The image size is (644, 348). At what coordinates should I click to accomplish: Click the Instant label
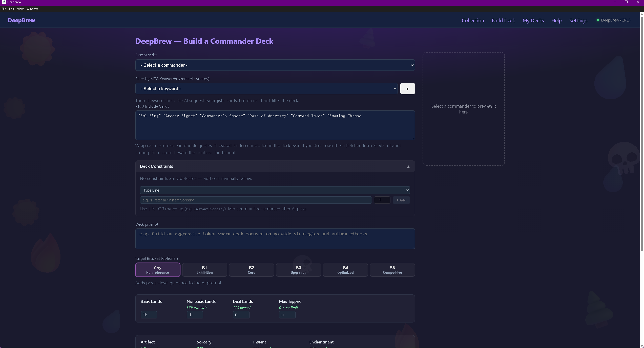pos(259,342)
